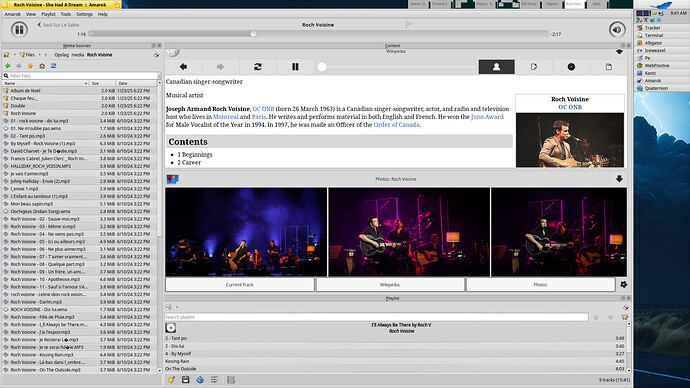Viewport: 690px width, 388px height.
Task: Switch to Wikipedia applet button
Action: [x=390, y=285]
